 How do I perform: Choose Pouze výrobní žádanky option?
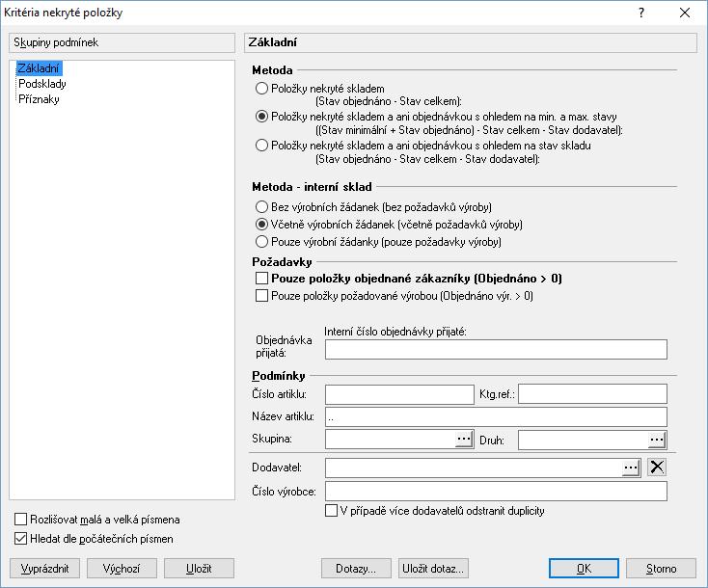262,242
